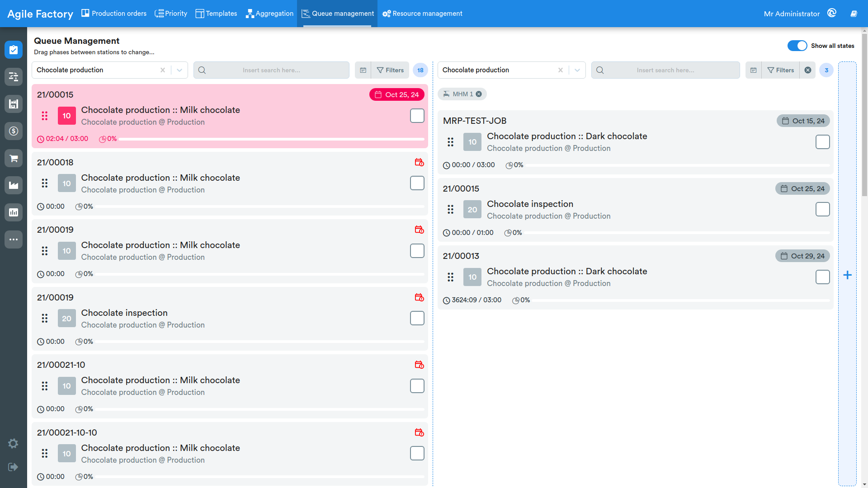Check the 21/00015 Milk chocolate checkbox in left queue
Screen dimensions: 868x488
[x=417, y=116]
